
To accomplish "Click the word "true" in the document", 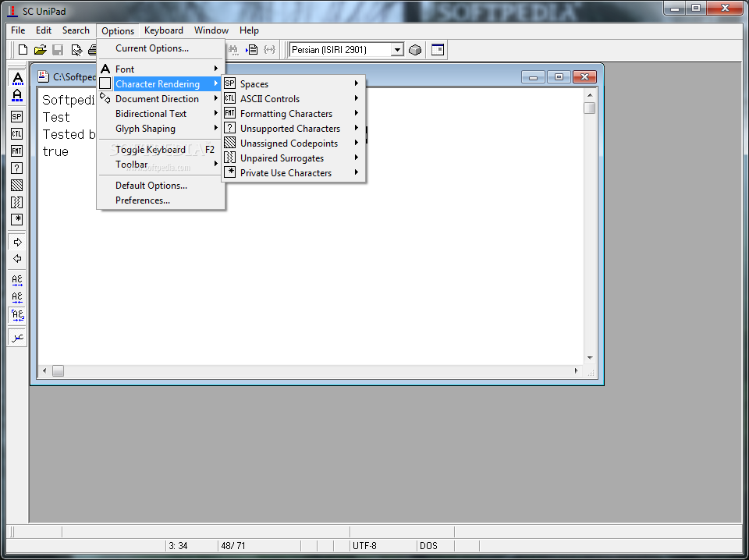I will tap(55, 152).
